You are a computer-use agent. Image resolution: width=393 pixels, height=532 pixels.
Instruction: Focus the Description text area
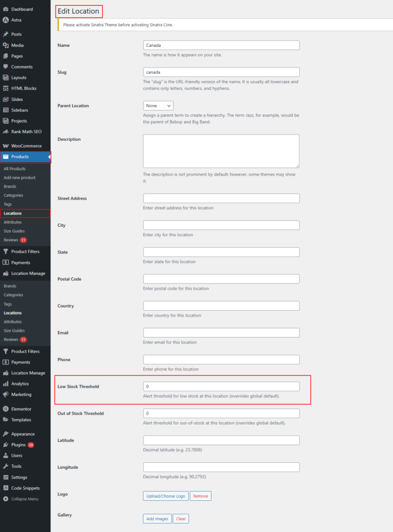pyautogui.click(x=221, y=151)
